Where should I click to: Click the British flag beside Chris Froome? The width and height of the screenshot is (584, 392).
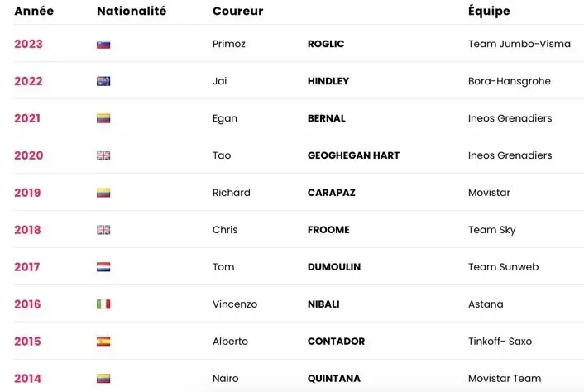103,230
